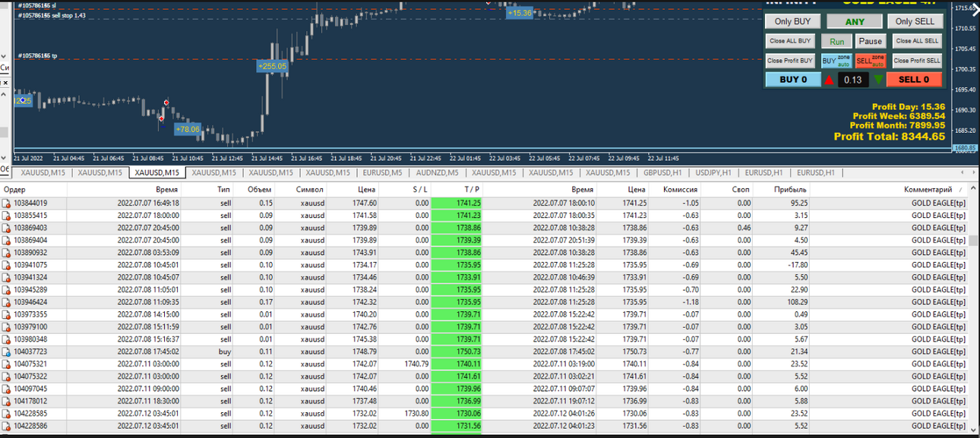This screenshot has width=980, height=438.
Task: Click the 1740.79 stop-loss cell
Action: 416,364
